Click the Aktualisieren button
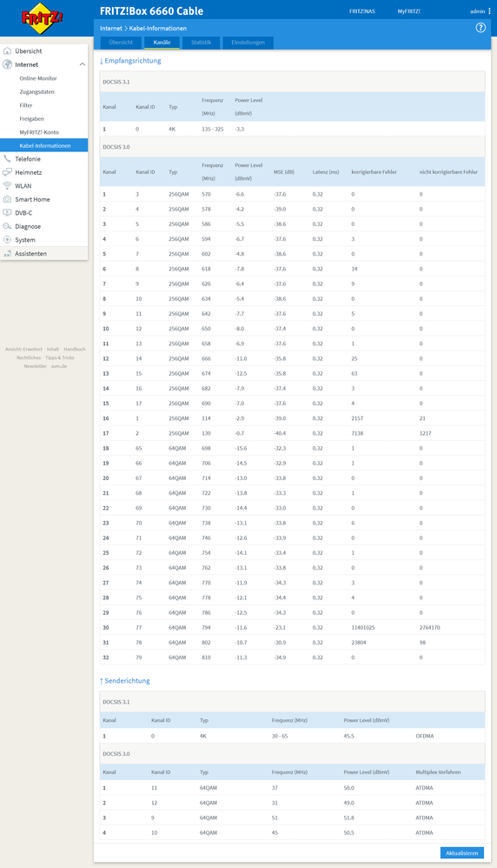The width and height of the screenshot is (497, 868). pos(462,853)
